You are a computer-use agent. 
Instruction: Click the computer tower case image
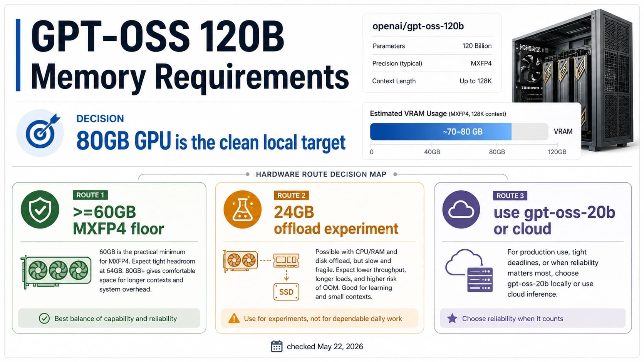572,81
